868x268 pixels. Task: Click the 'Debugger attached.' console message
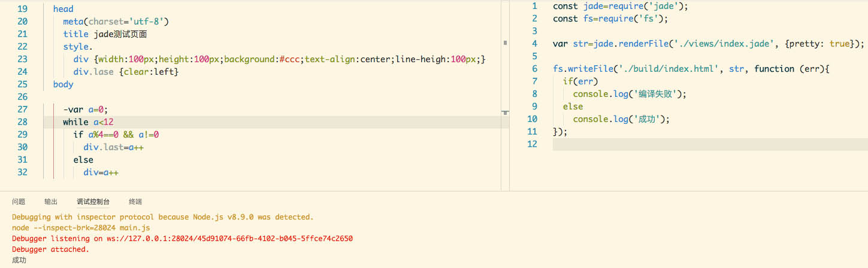pyautogui.click(x=50, y=249)
